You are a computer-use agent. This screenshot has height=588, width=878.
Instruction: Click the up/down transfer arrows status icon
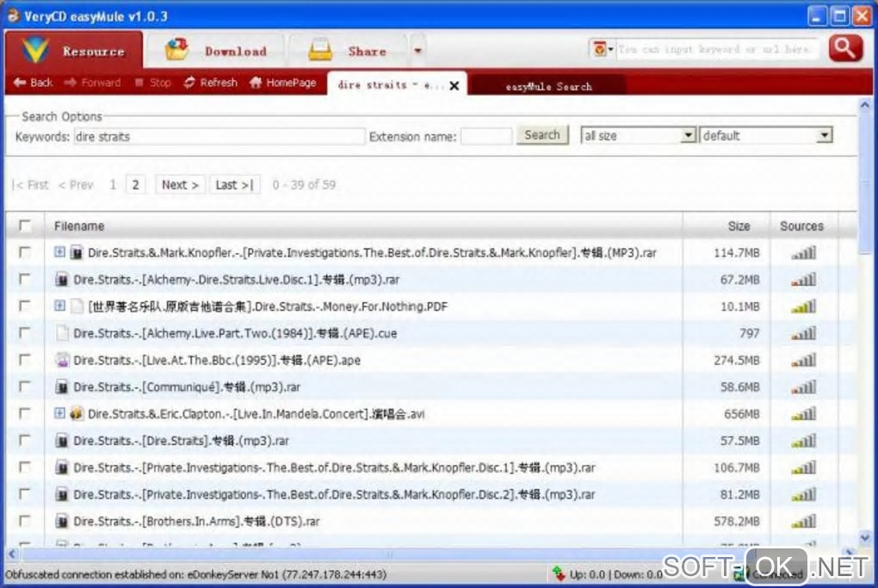click(559, 573)
